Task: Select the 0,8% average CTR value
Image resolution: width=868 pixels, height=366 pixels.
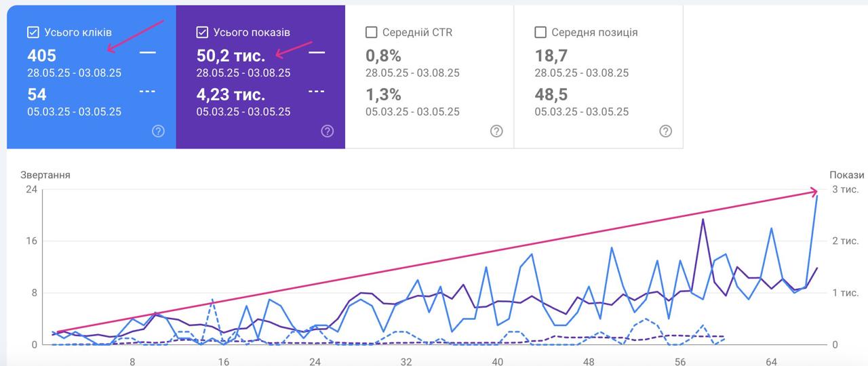Action: (383, 56)
